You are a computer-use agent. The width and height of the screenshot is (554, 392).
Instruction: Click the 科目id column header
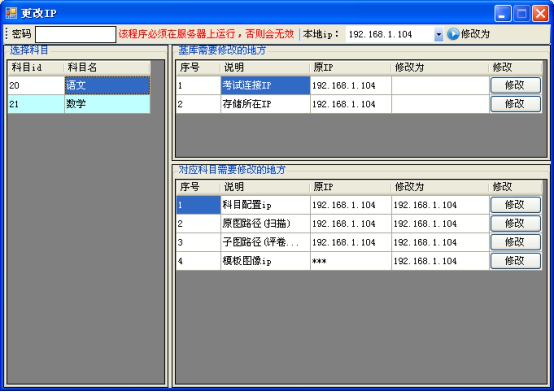tap(36, 67)
